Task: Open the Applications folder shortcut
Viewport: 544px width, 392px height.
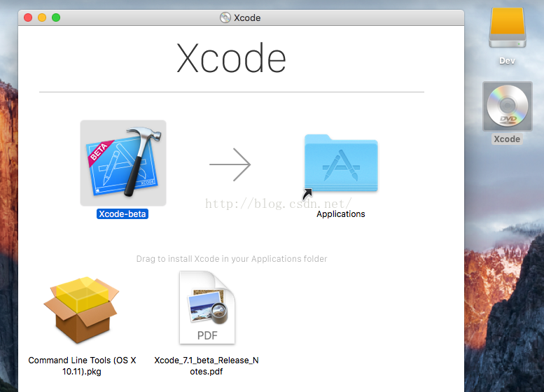Action: click(341, 163)
